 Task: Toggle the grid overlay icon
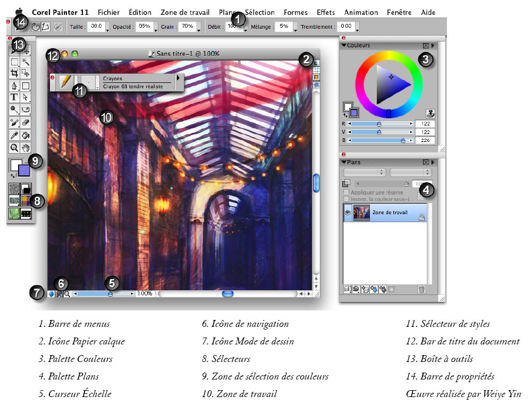pyautogui.click(x=317, y=70)
